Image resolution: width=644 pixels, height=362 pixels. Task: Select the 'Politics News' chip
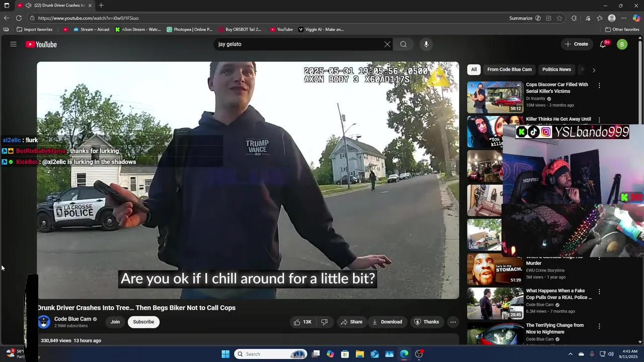click(x=556, y=69)
